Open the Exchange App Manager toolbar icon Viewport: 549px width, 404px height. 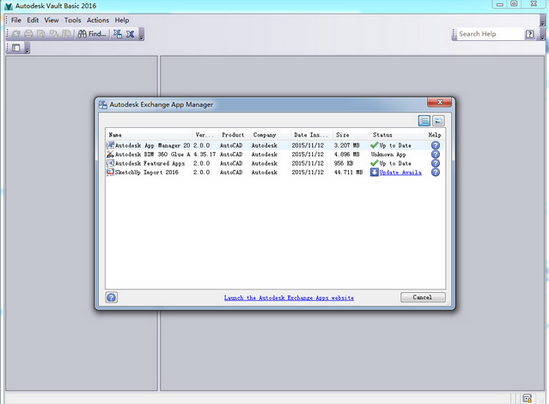click(x=118, y=34)
